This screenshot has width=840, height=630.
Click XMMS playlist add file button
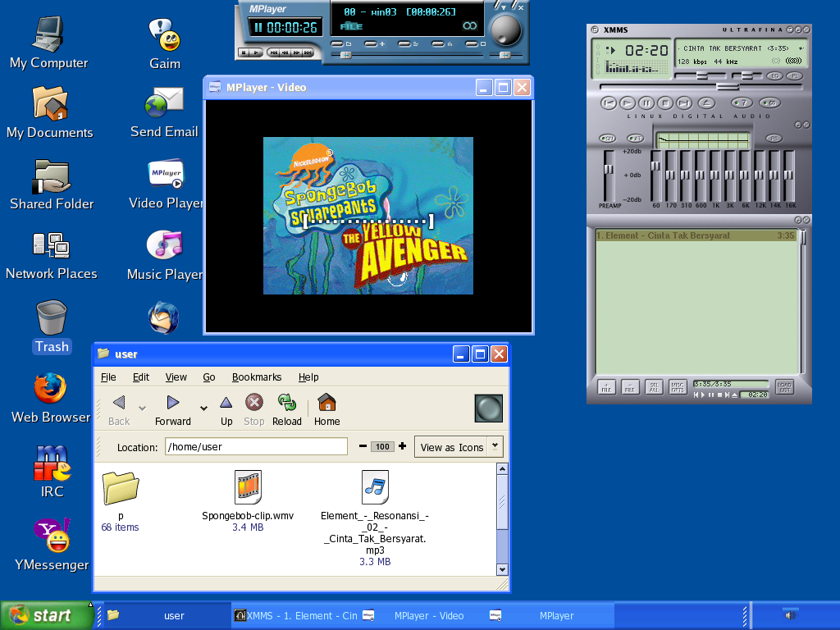coord(606,387)
